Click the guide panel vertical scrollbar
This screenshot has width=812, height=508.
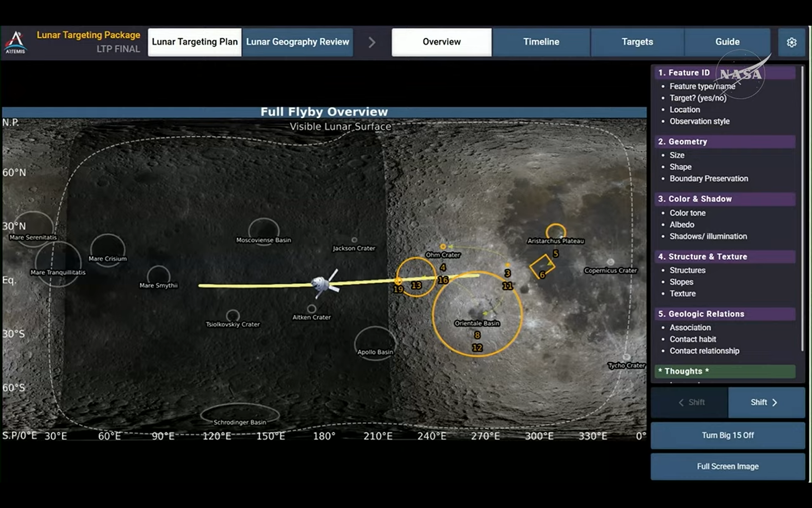[x=802, y=207]
